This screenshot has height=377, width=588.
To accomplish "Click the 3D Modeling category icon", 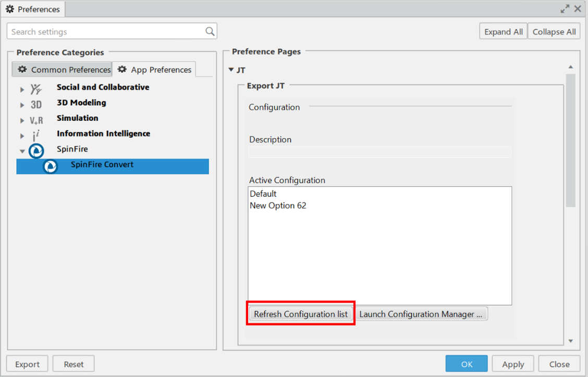I will 36,105.
